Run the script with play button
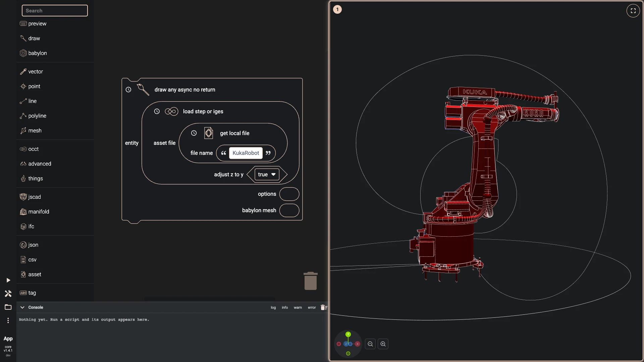 [8, 280]
